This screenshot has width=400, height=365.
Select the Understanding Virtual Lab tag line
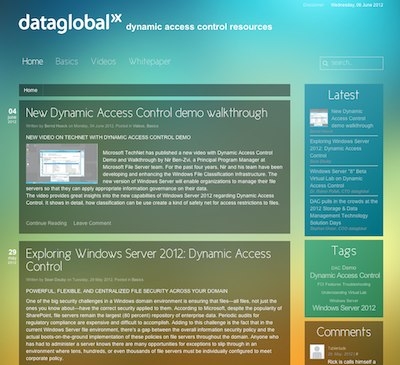pyautogui.click(x=344, y=292)
